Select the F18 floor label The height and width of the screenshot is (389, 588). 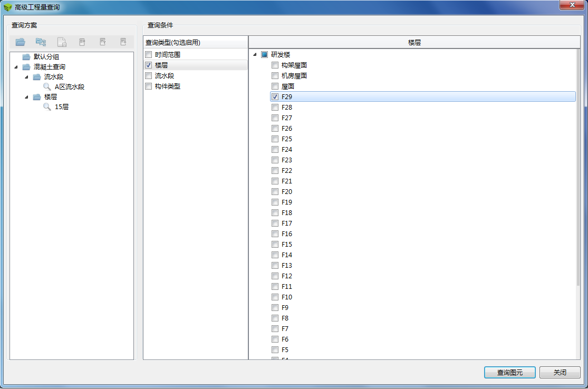pyautogui.click(x=287, y=213)
